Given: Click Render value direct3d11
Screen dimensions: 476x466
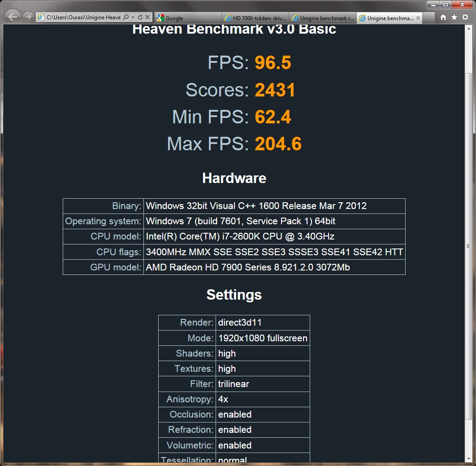Looking at the screenshot, I should tap(263, 322).
